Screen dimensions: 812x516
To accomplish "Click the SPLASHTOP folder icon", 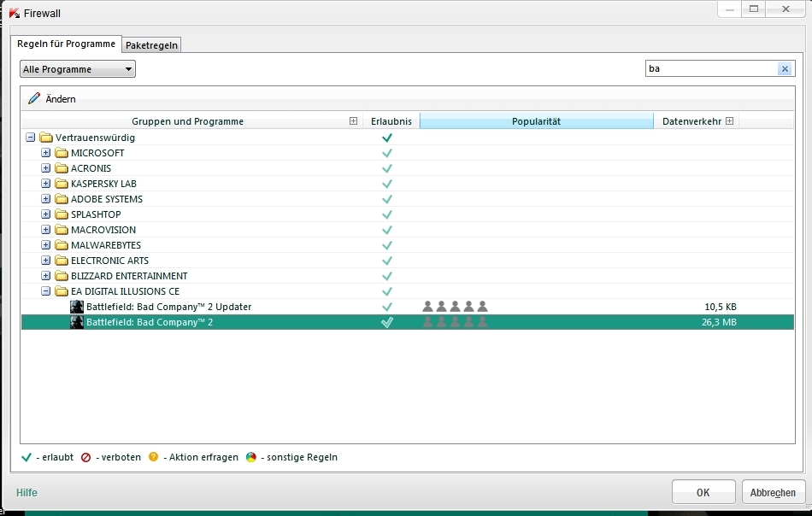I will pos(62,214).
